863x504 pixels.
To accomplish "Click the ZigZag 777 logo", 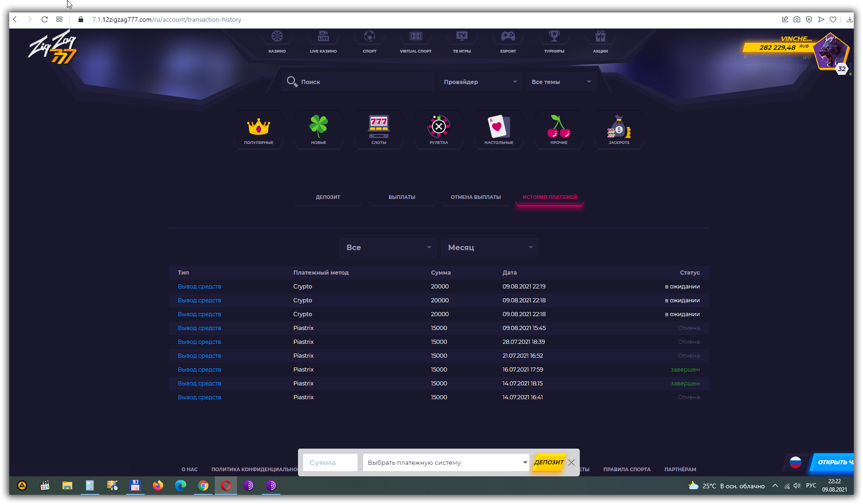I will coord(52,47).
